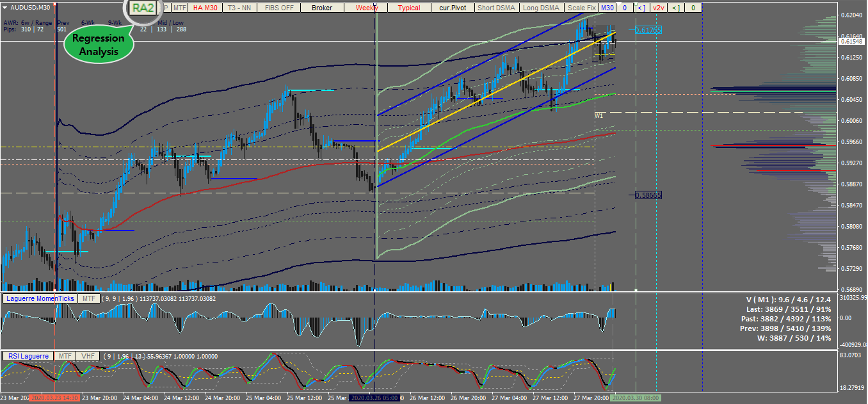Click the cur.Pivot button

click(452, 8)
